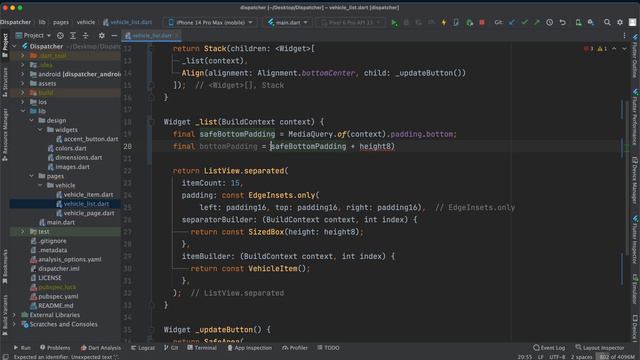Open Git history clock icon

pyautogui.click(x=549, y=22)
